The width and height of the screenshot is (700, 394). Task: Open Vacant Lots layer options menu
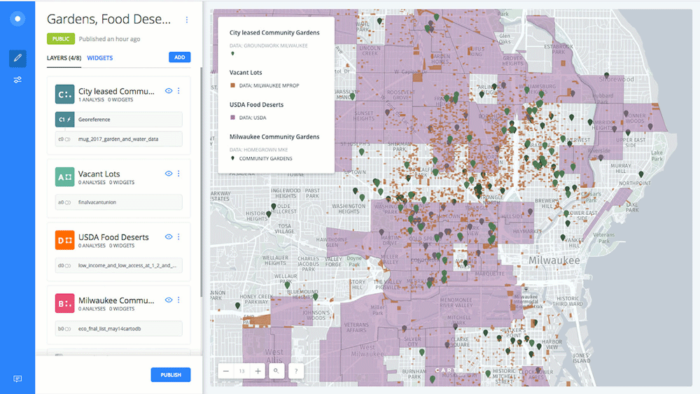pyautogui.click(x=179, y=174)
